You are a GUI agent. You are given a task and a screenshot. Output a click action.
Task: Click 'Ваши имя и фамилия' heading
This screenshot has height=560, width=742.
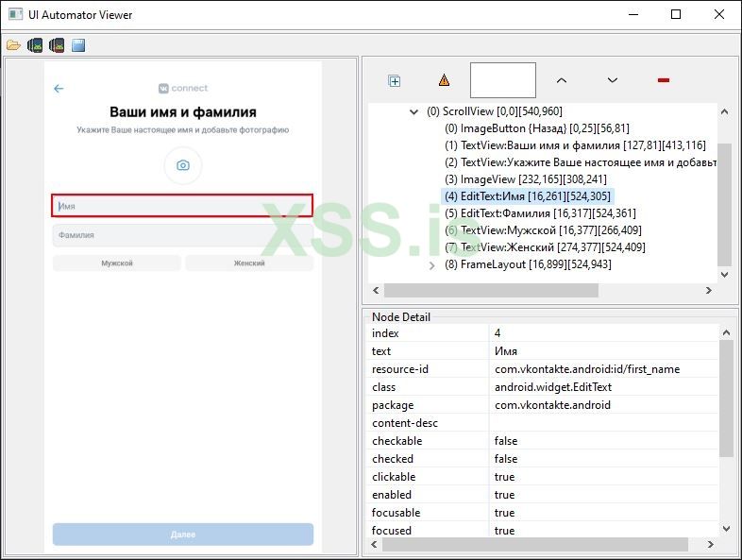182,112
